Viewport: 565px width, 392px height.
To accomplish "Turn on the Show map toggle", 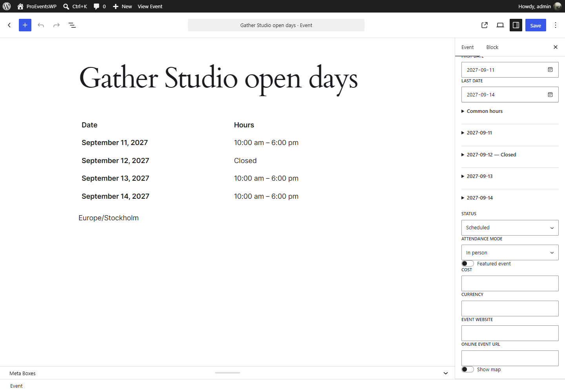I will pos(468,369).
